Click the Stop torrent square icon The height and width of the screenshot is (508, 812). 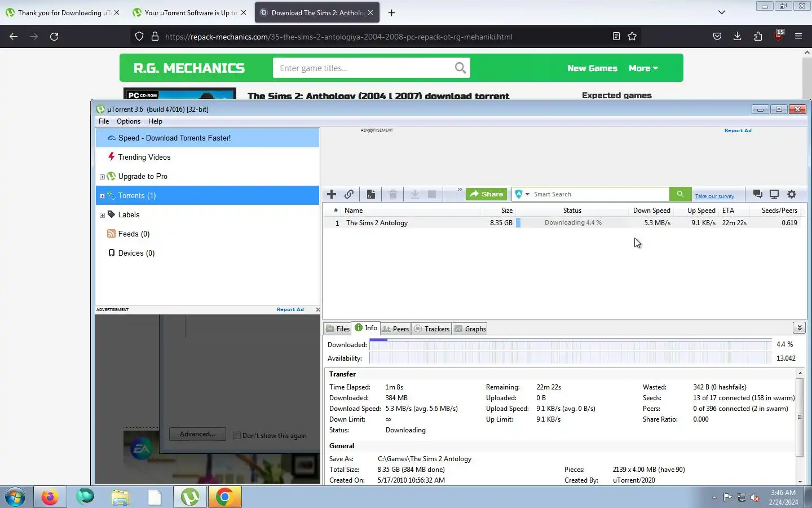pyautogui.click(x=432, y=194)
